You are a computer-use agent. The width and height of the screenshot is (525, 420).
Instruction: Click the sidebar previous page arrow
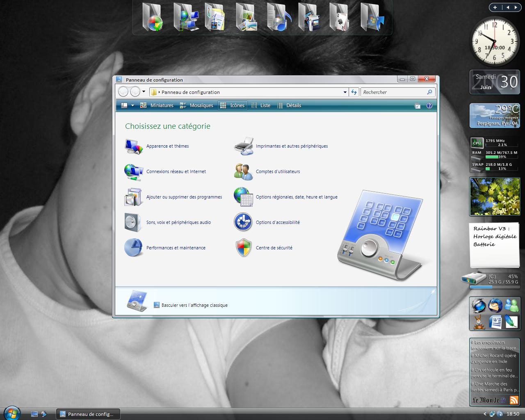tap(508, 7)
